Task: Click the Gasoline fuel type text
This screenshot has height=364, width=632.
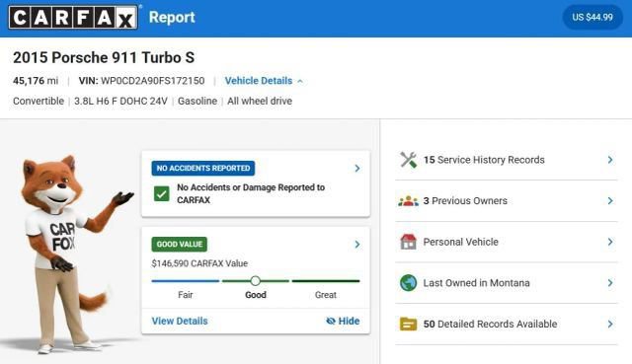Action: [197, 101]
